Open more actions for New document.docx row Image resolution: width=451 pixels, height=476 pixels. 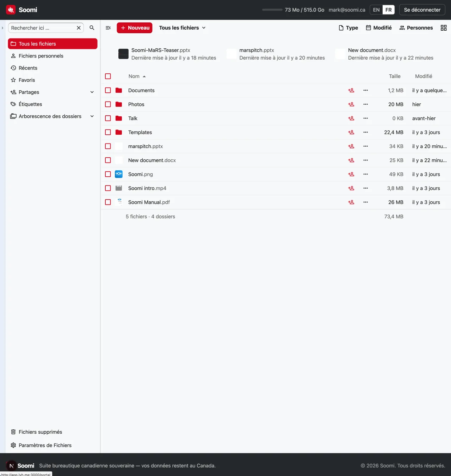[366, 160]
